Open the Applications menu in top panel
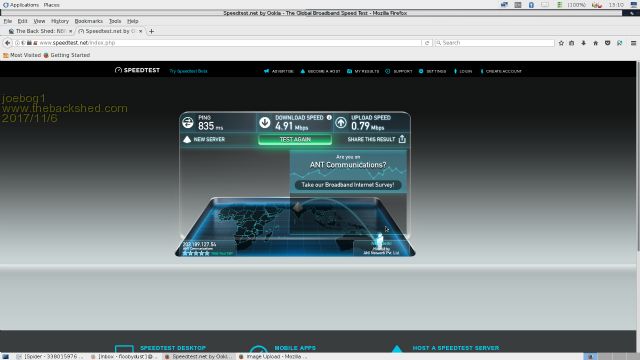 tap(21, 5)
